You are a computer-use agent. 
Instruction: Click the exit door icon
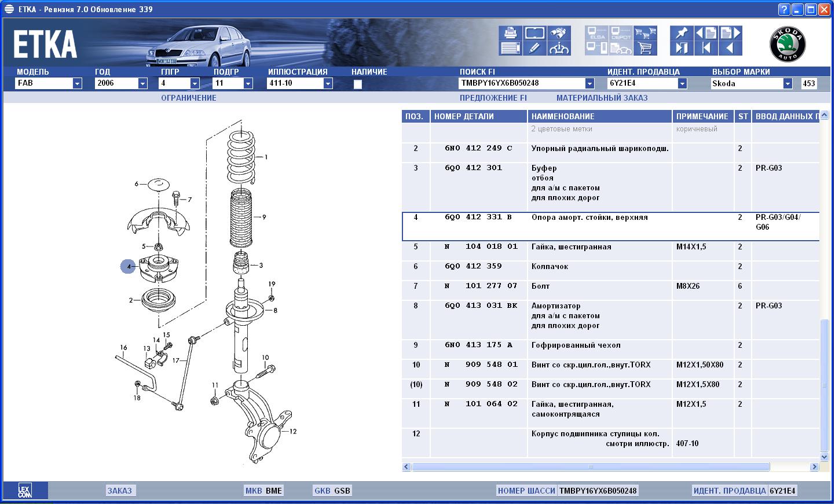coord(682,48)
